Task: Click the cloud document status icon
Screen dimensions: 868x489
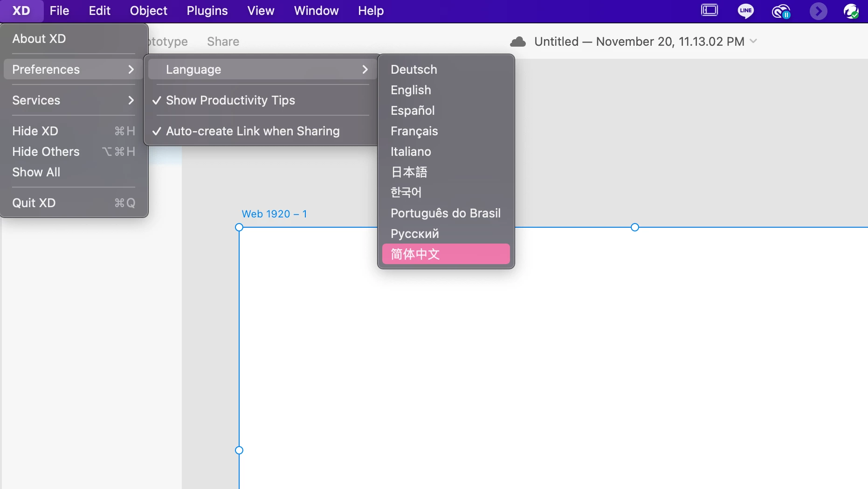Action: tap(518, 42)
